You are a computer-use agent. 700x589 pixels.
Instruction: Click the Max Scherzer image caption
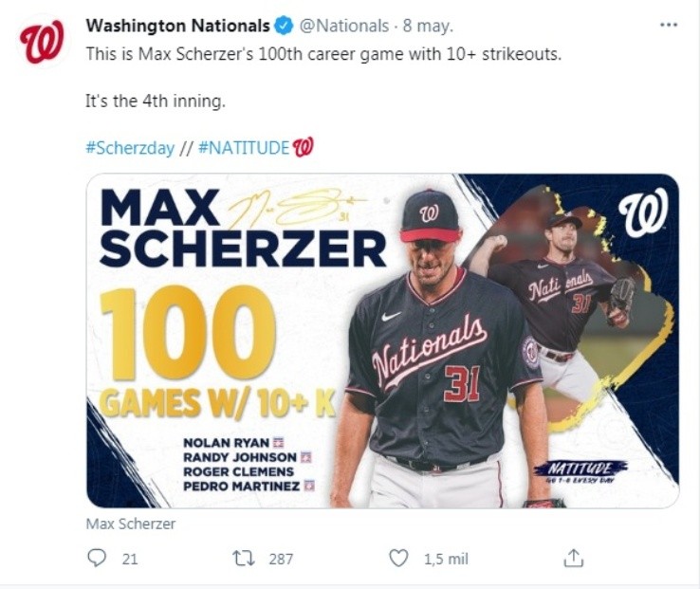[x=131, y=524]
